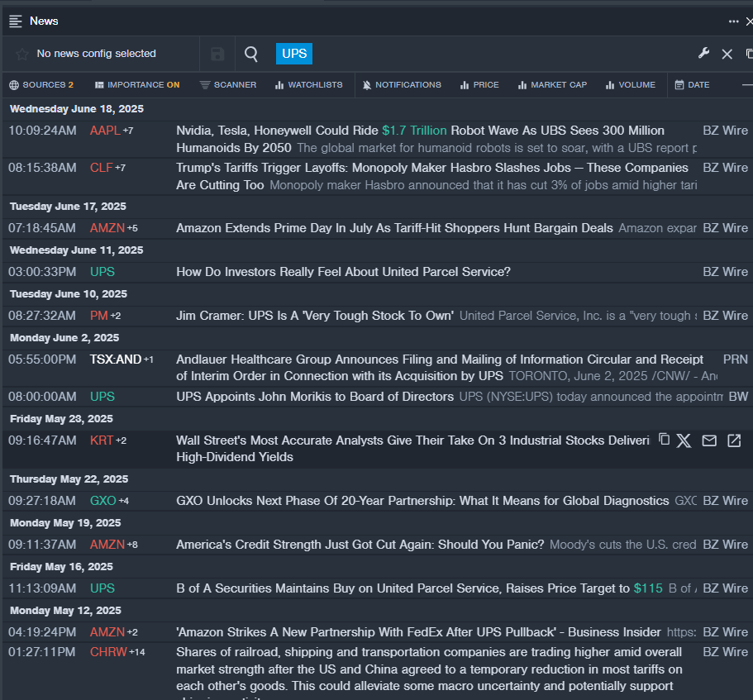Click the PRN source label
753x700 pixels.
tap(736, 360)
